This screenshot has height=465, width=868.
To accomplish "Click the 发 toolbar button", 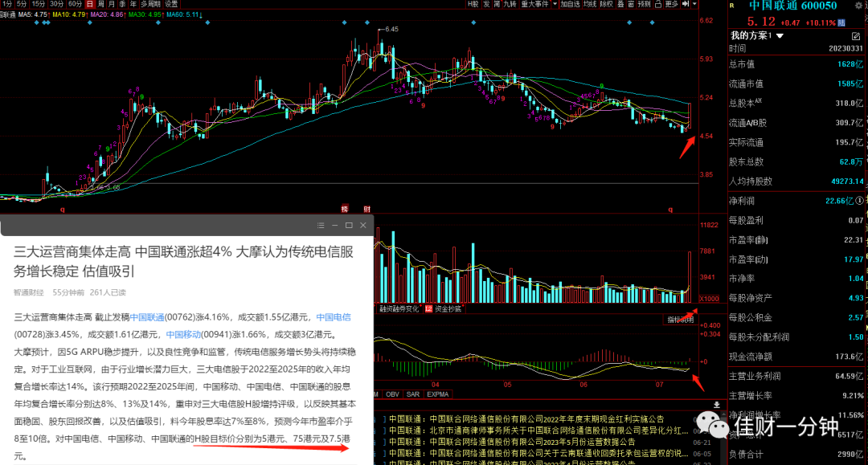I will coord(486,4).
